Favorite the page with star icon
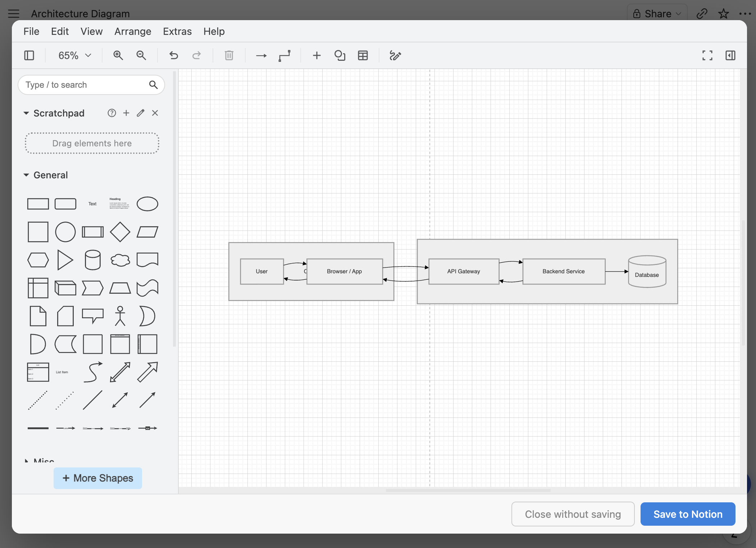 coord(723,14)
